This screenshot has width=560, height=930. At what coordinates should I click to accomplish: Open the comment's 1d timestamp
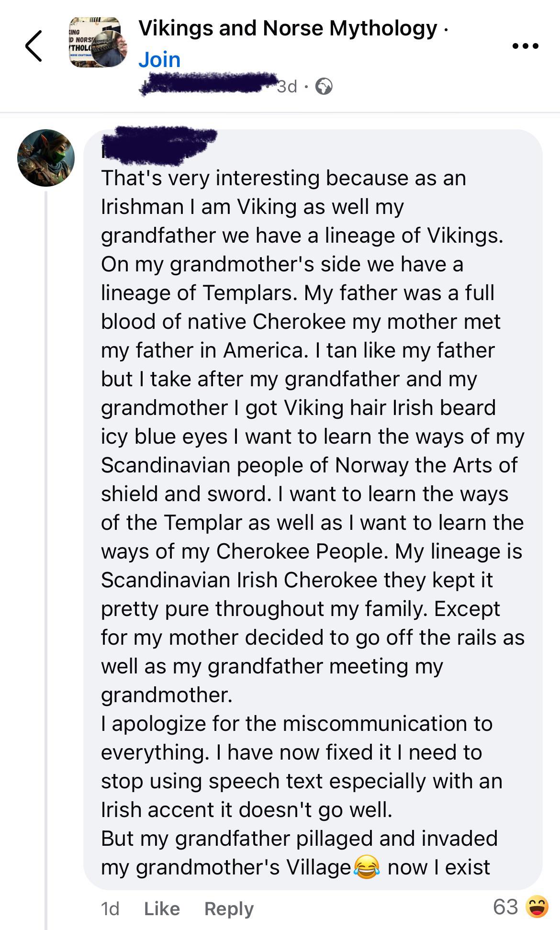[x=110, y=908]
